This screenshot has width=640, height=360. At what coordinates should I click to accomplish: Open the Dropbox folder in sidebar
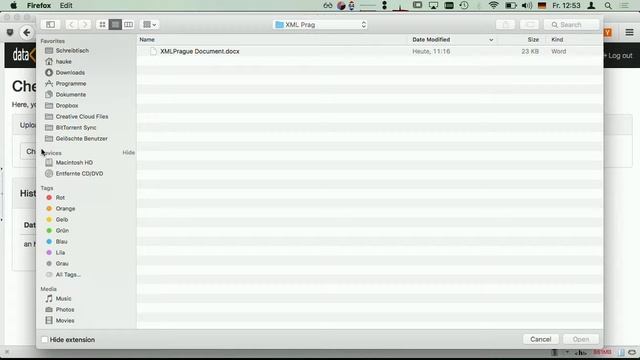point(67,106)
